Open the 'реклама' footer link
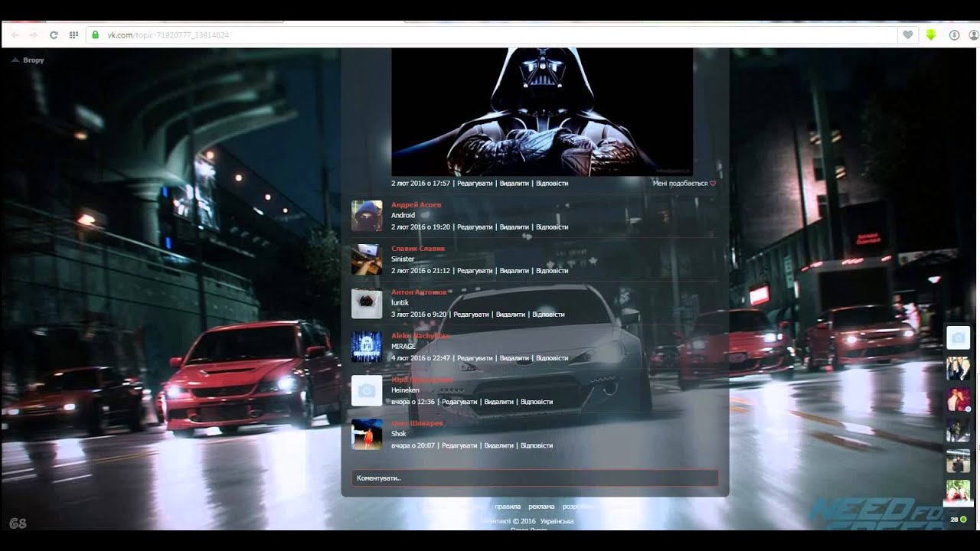 tap(541, 507)
